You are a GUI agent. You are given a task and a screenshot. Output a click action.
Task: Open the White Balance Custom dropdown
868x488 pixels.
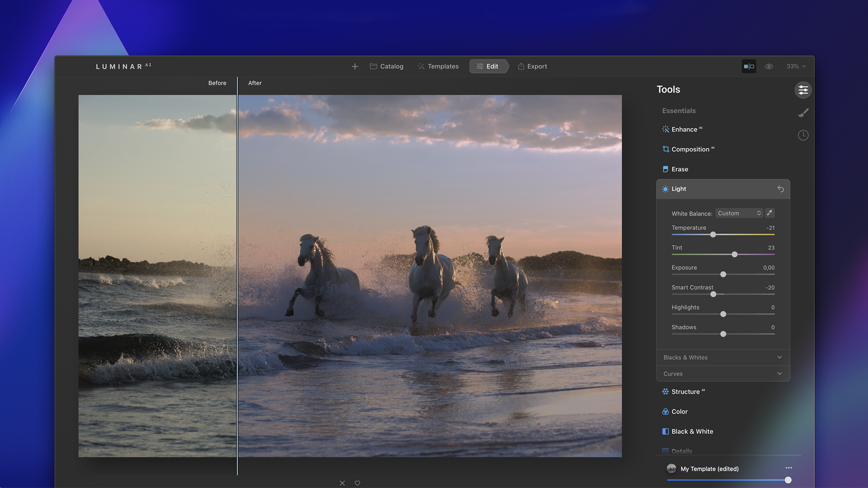point(739,213)
